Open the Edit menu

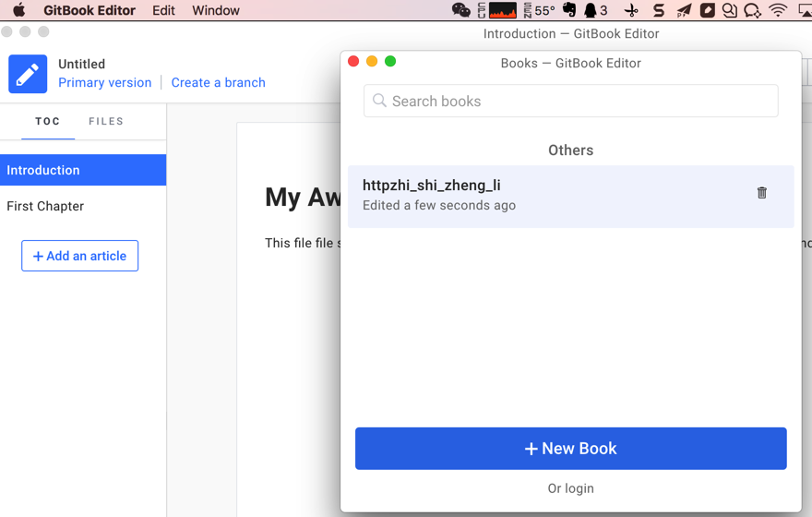pos(163,10)
